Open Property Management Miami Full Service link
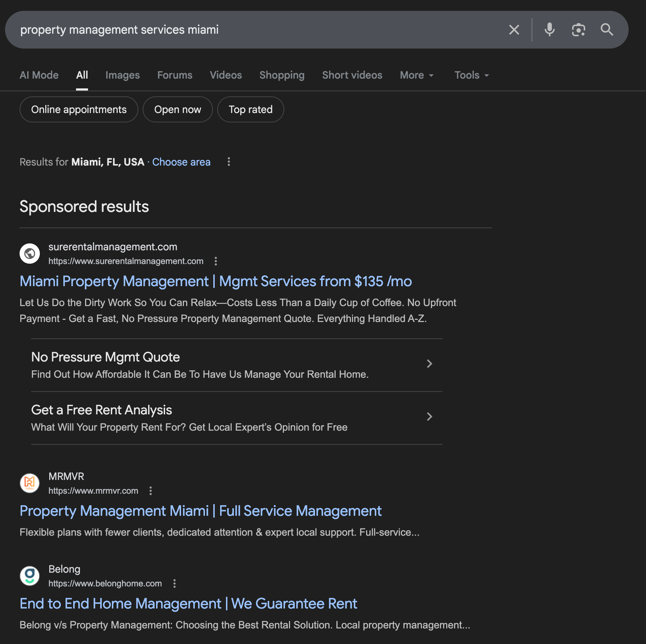Viewport: 646px width, 644px height. tap(201, 511)
